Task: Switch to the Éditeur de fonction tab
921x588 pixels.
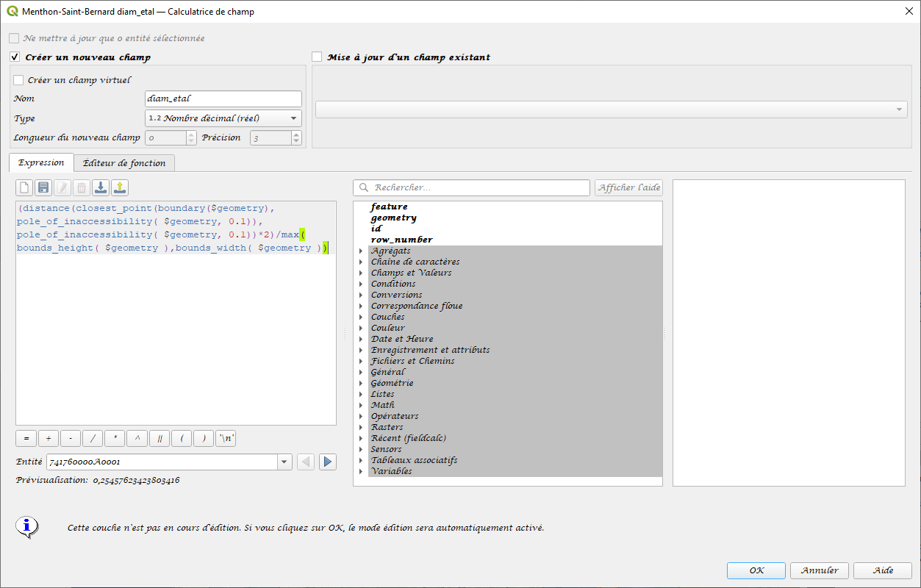Action: point(124,163)
